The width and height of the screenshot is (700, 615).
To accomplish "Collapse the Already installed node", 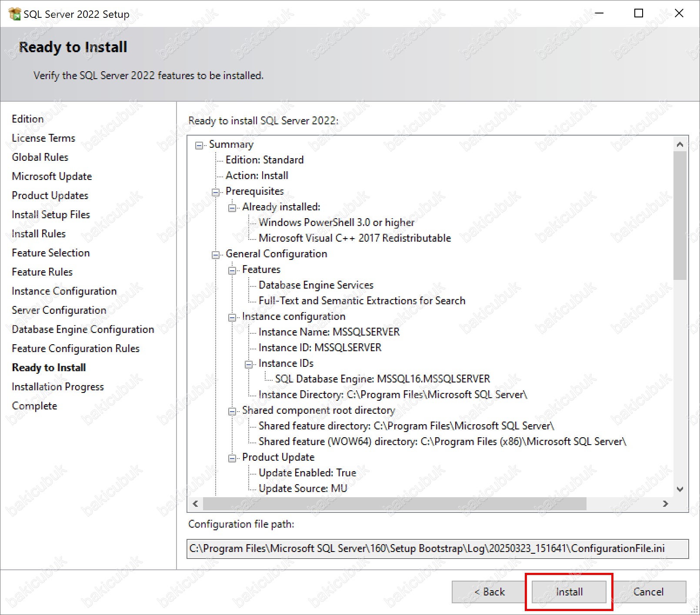I will [x=232, y=208].
